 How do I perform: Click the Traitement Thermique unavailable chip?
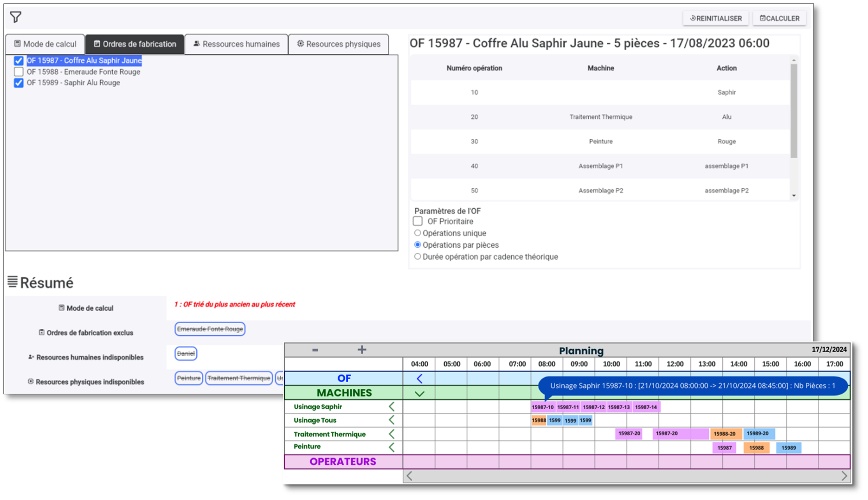pos(239,378)
